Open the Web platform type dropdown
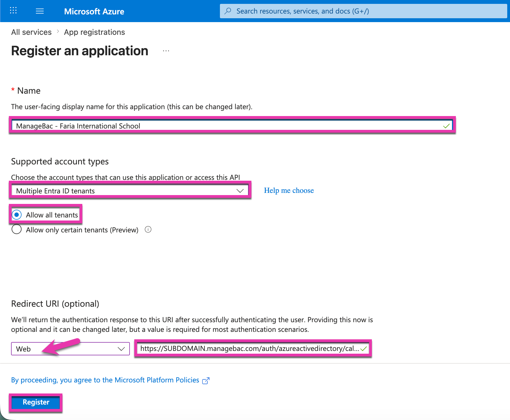 pos(70,349)
